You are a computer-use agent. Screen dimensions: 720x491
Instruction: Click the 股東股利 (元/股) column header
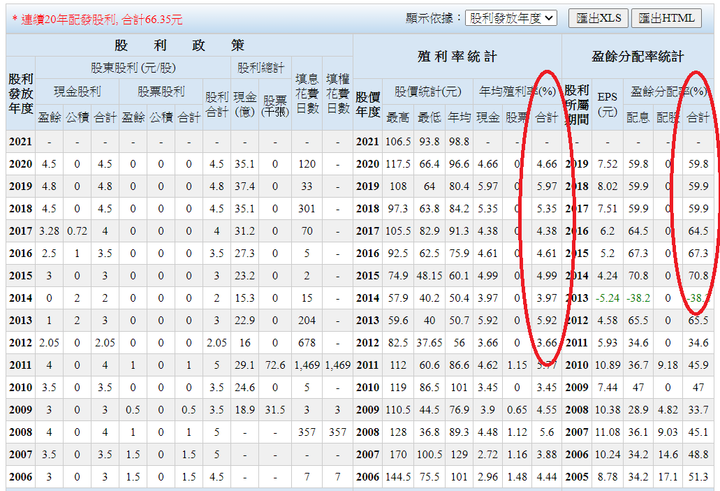133,68
